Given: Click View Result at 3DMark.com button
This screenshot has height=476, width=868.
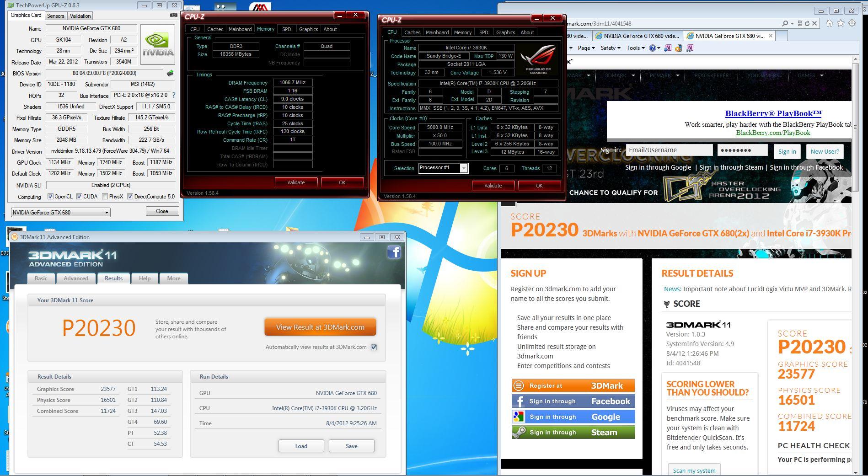Looking at the screenshot, I should (x=320, y=327).
